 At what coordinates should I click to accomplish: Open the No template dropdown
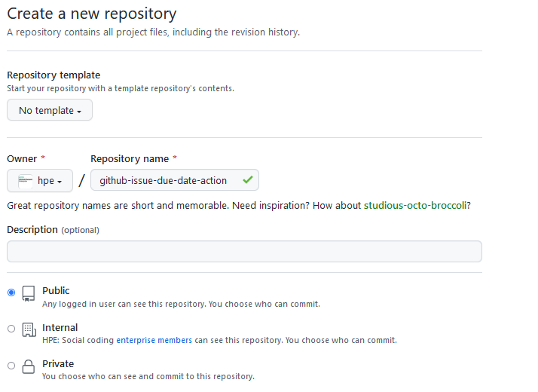pyautogui.click(x=50, y=110)
